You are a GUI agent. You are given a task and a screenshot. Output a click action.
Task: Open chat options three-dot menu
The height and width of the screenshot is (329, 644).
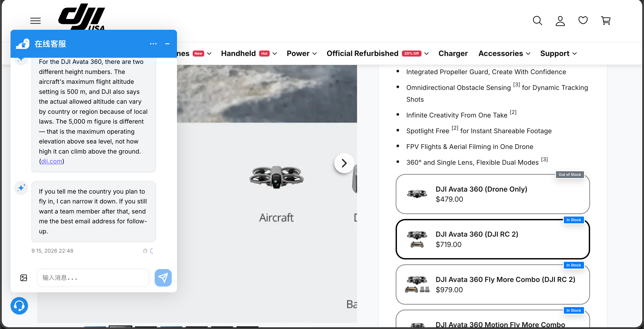click(x=153, y=44)
